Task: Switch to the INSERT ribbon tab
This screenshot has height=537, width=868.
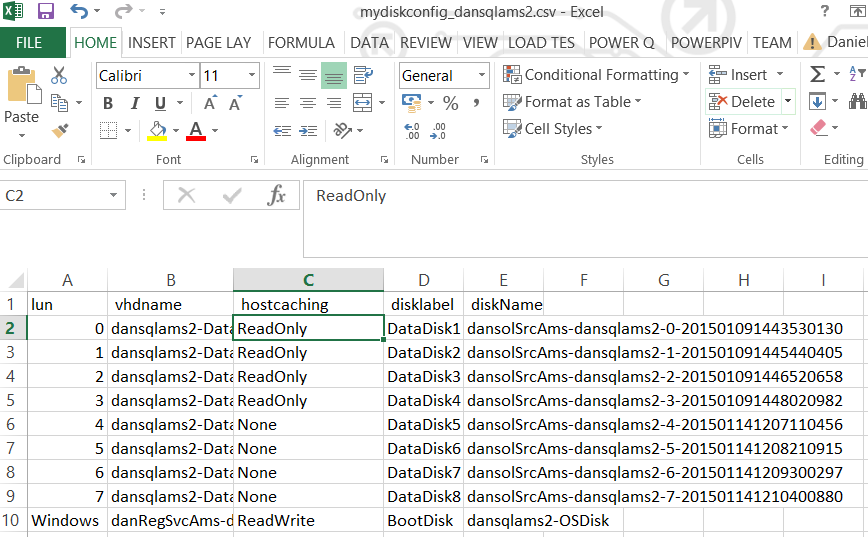Action: [x=152, y=43]
